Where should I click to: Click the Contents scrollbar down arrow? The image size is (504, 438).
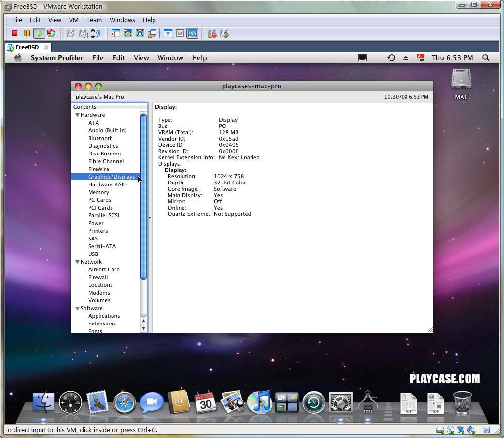[144, 329]
